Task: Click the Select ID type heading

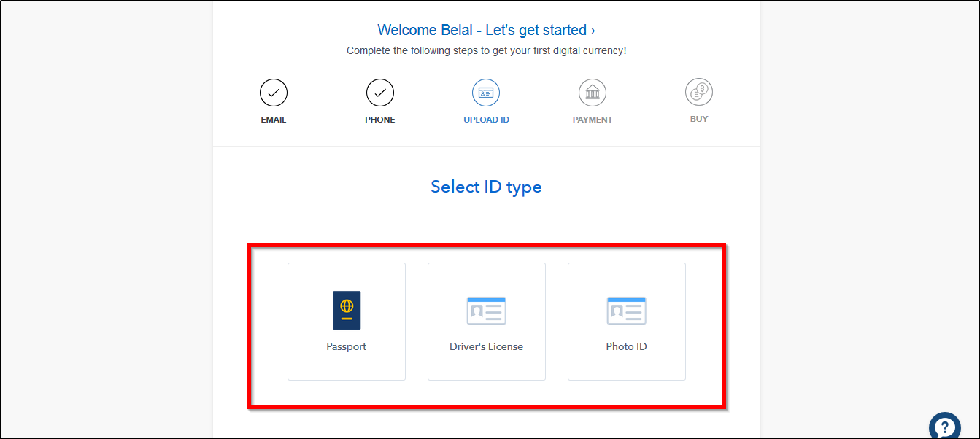Action: pyautogui.click(x=486, y=187)
